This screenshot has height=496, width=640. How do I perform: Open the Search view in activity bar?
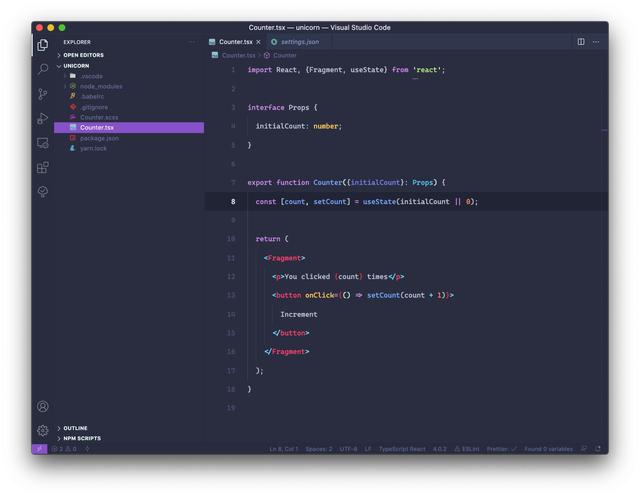(42, 69)
